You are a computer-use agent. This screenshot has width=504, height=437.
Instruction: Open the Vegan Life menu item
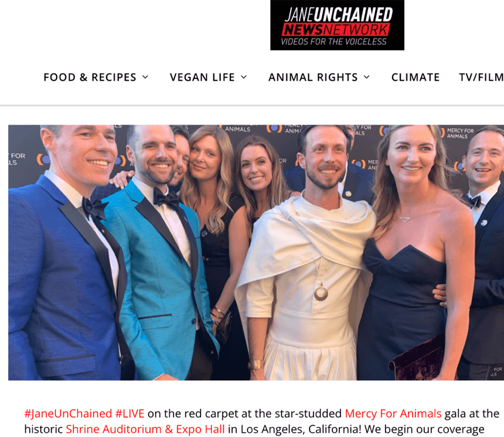click(202, 77)
